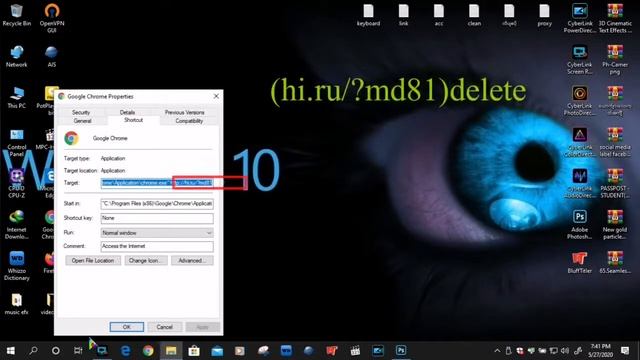Select This PC desktop icon
This screenshot has width=640, height=360.
pyautogui.click(x=16, y=97)
